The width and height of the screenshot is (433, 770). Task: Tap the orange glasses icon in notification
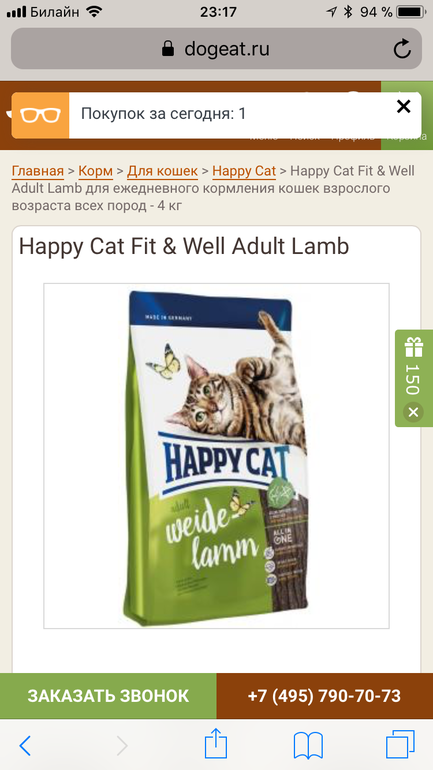[40, 115]
